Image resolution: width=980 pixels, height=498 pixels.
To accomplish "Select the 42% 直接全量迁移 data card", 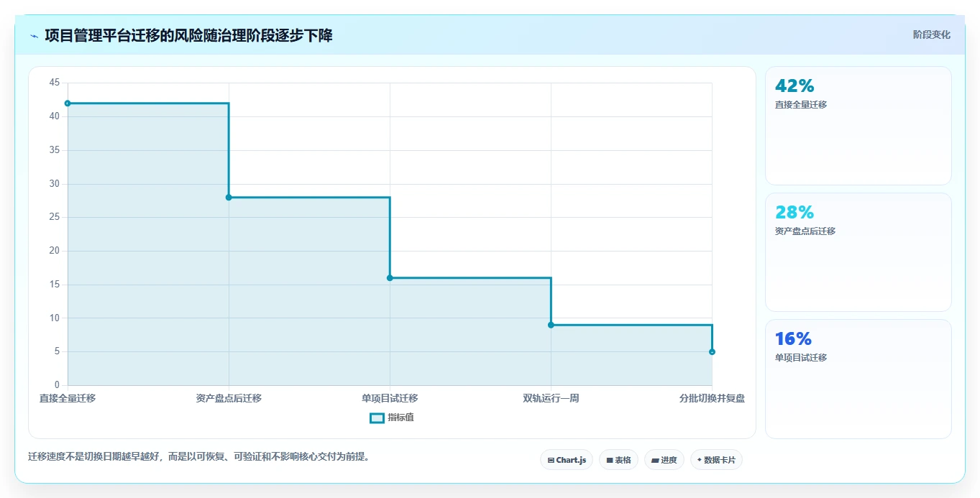I will tap(858, 126).
